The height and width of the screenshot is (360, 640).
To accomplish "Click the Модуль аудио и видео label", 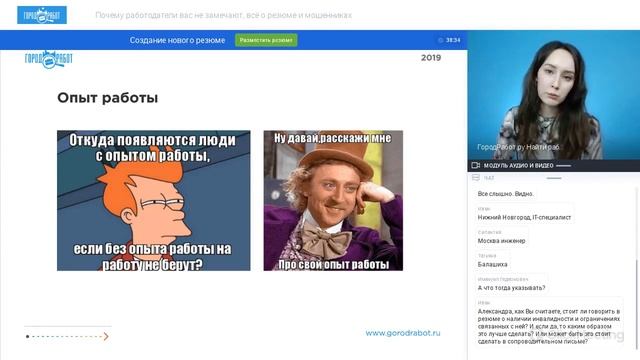I will click(x=518, y=165).
